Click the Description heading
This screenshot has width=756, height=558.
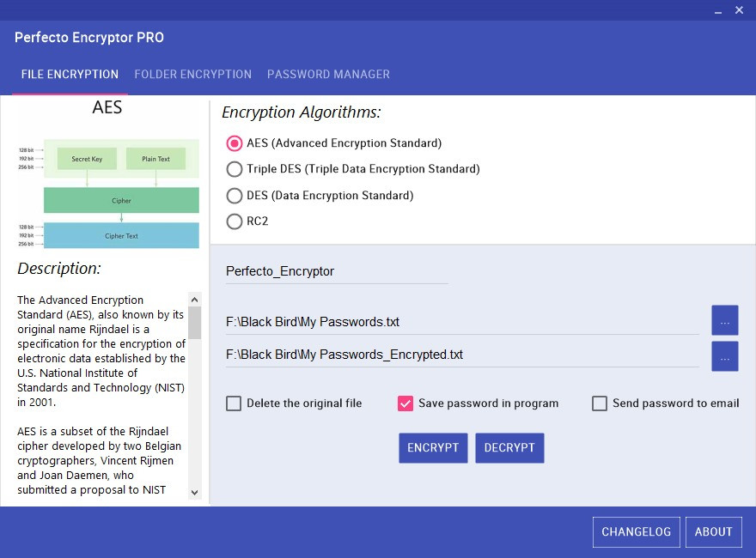[59, 269]
